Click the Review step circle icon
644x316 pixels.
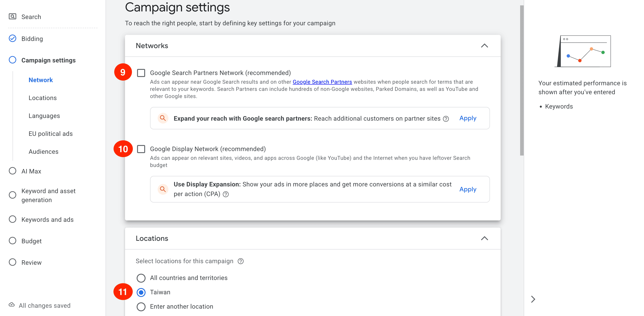coord(13,262)
